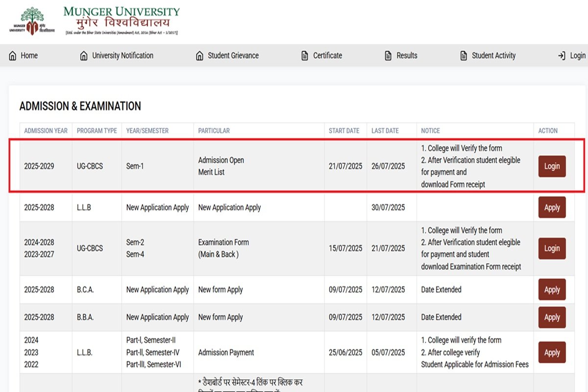Viewport: 588px width, 392px height.
Task: Apply for the 2025-2028 L.L.B application
Action: pyautogui.click(x=552, y=207)
